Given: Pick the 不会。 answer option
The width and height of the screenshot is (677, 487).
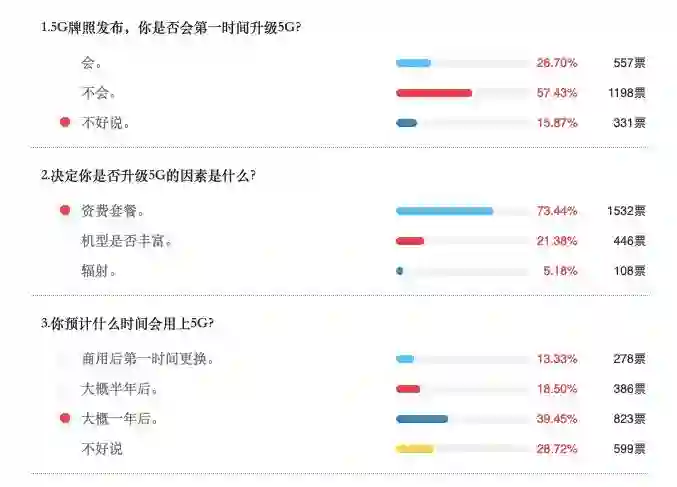Looking at the screenshot, I should click(99, 93).
